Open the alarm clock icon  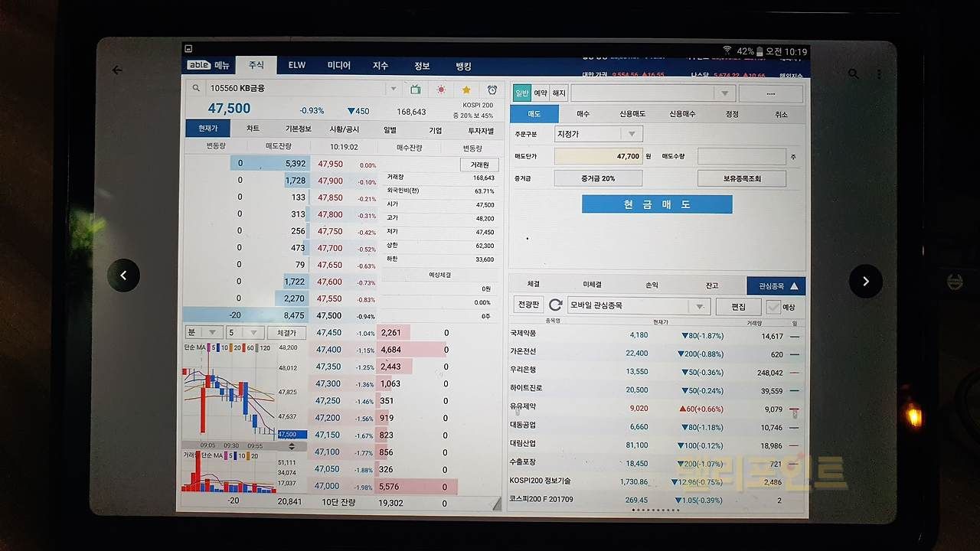click(x=492, y=90)
